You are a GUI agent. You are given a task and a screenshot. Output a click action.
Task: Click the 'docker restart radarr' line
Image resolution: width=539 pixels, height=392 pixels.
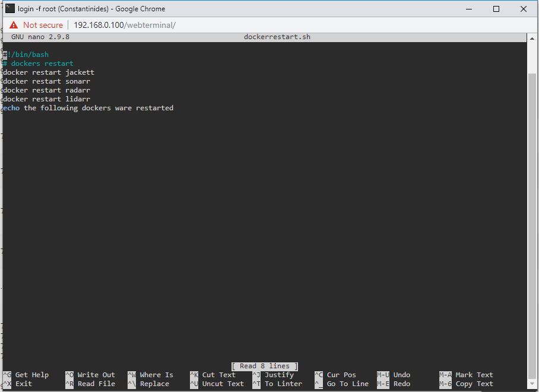point(46,90)
